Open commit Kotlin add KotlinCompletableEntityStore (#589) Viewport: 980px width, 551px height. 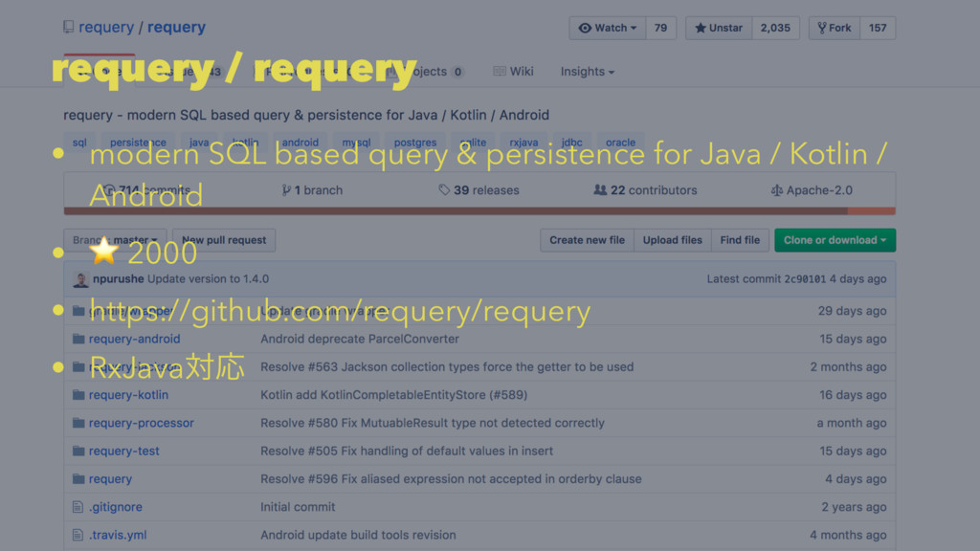coord(393,395)
